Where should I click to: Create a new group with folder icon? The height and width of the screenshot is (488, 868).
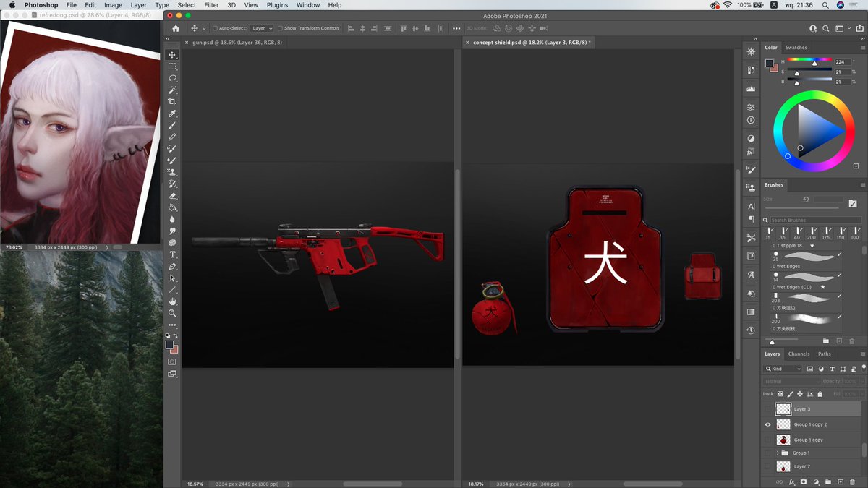click(x=828, y=481)
